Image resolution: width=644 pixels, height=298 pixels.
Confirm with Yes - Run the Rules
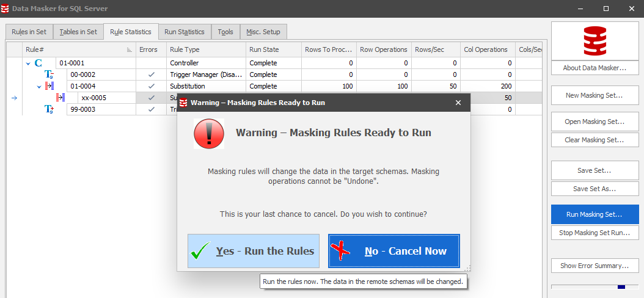pyautogui.click(x=254, y=251)
